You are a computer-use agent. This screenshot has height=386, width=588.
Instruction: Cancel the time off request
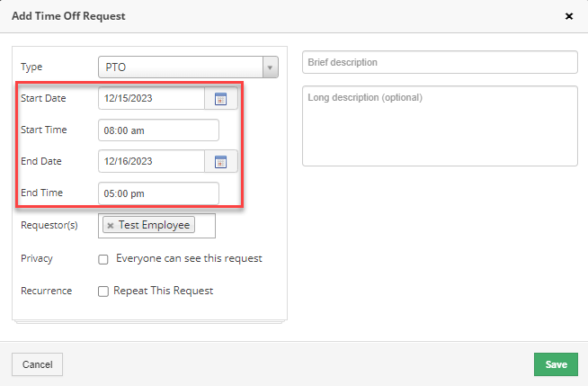click(x=37, y=364)
